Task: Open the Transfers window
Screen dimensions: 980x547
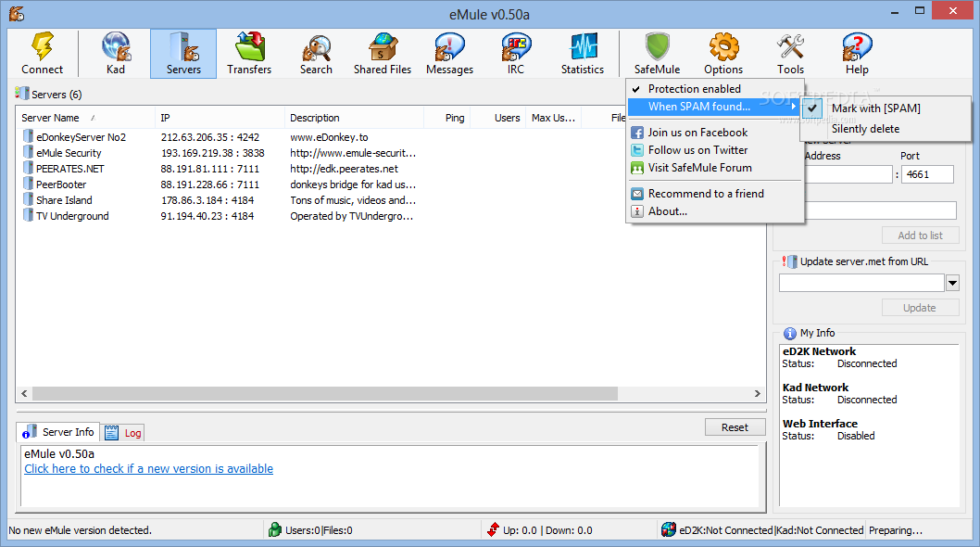Action: click(x=249, y=53)
